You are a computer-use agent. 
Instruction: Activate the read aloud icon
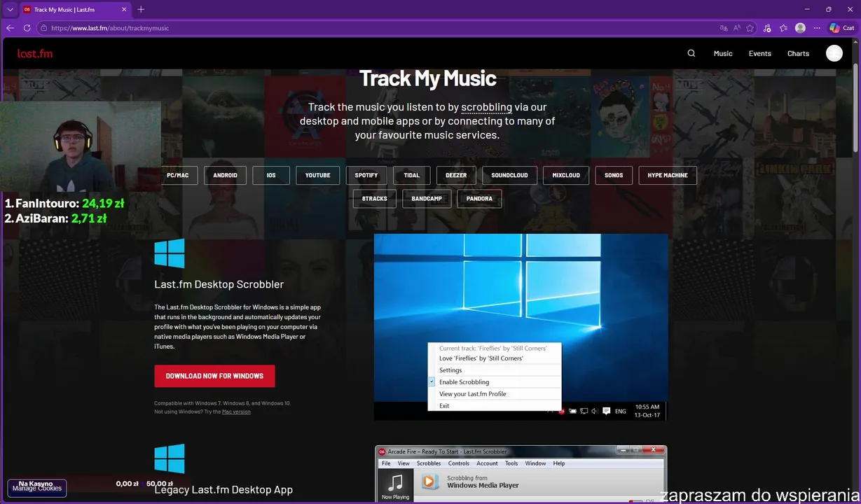tap(737, 28)
